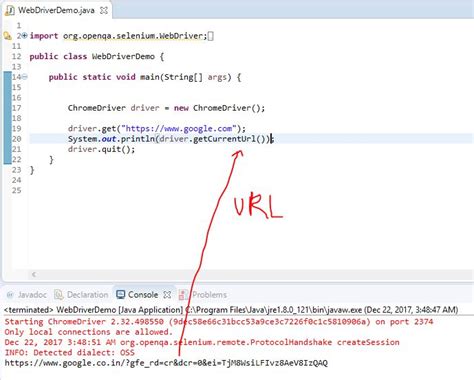The width and height of the screenshot is (474, 380).
Task: Click driver.quit(); on line 21
Action: click(x=101, y=149)
